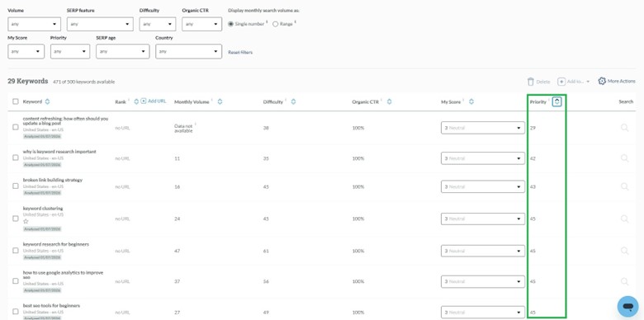
Task: Open the SERP feature filter dropdown
Action: pos(100,24)
